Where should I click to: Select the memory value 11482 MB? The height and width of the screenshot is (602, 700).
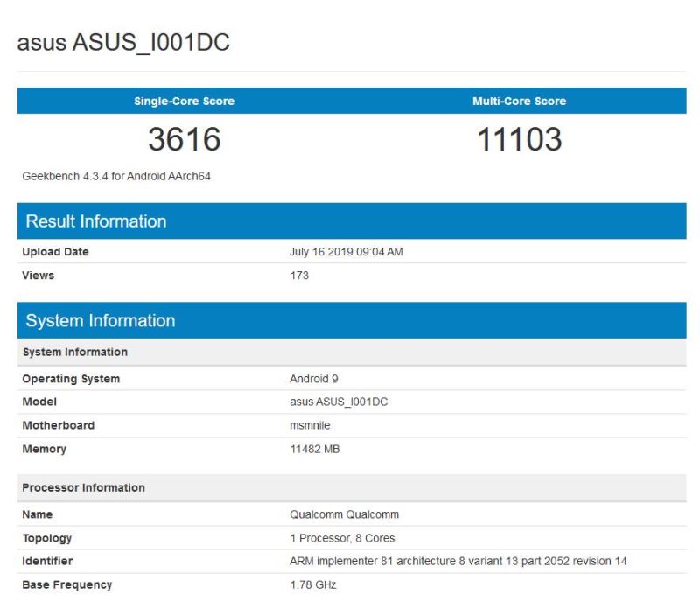[x=314, y=449]
